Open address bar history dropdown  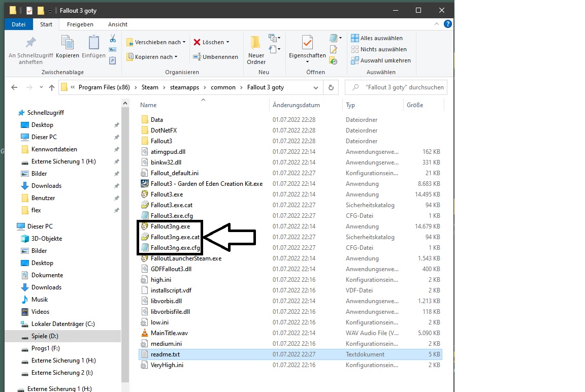pos(315,87)
